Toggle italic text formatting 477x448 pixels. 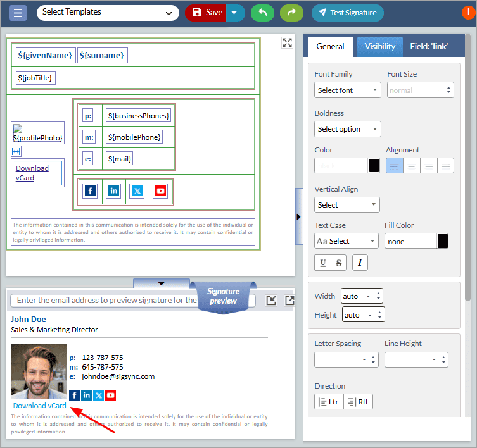click(359, 263)
